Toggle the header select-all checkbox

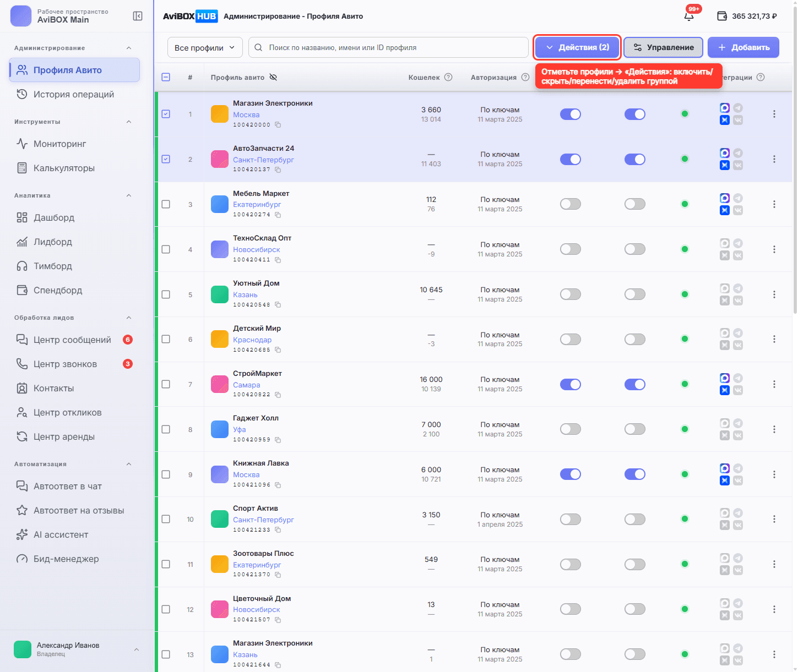click(166, 77)
